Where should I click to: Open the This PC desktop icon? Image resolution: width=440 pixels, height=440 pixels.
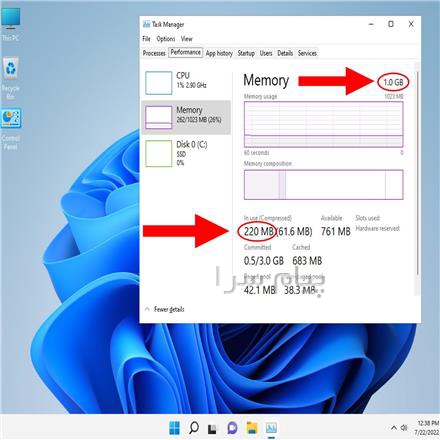coord(11,24)
